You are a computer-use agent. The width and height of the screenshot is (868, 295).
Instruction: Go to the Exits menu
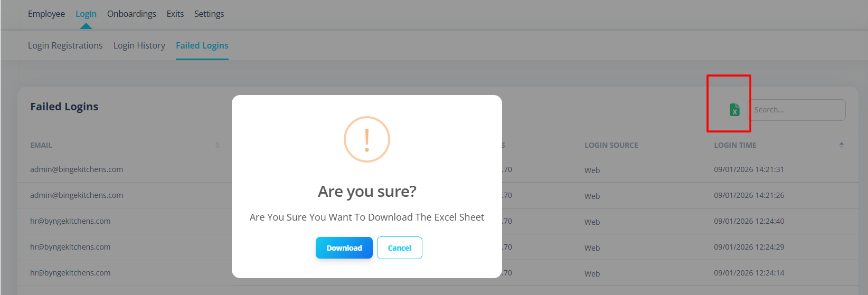click(175, 14)
